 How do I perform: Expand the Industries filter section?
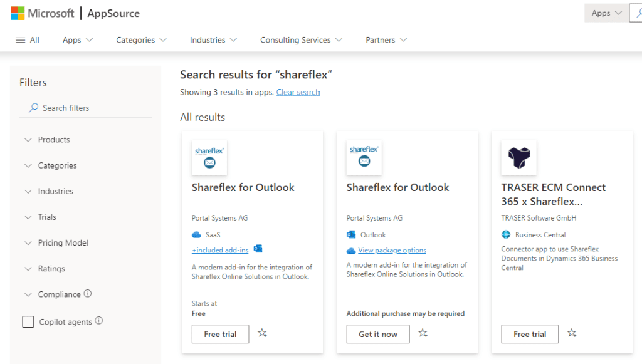click(49, 192)
